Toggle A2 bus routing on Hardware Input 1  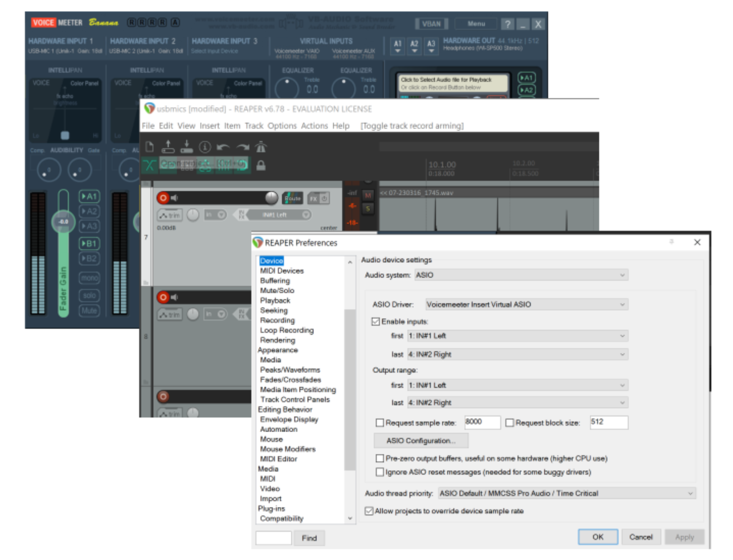[x=89, y=211]
